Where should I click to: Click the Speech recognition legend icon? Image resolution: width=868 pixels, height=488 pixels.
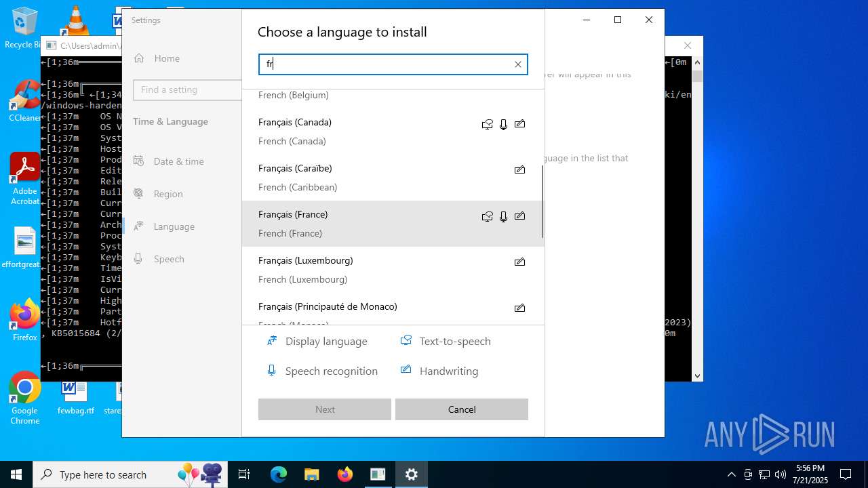pos(271,370)
